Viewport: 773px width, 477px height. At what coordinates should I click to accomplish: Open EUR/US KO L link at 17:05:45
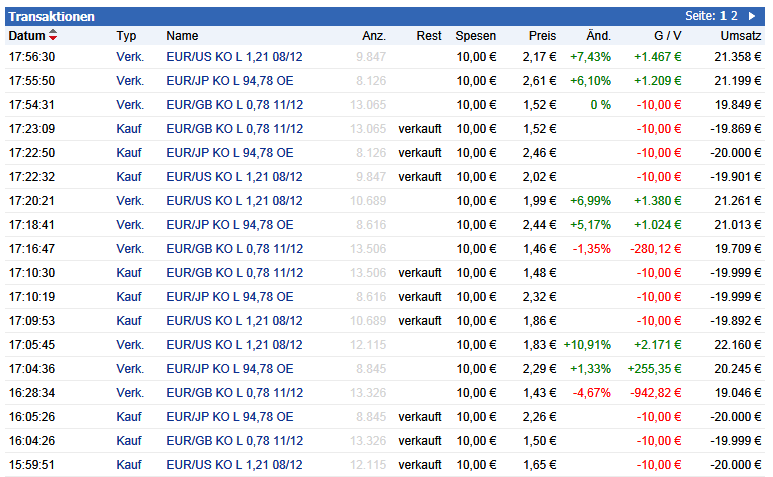coord(234,344)
